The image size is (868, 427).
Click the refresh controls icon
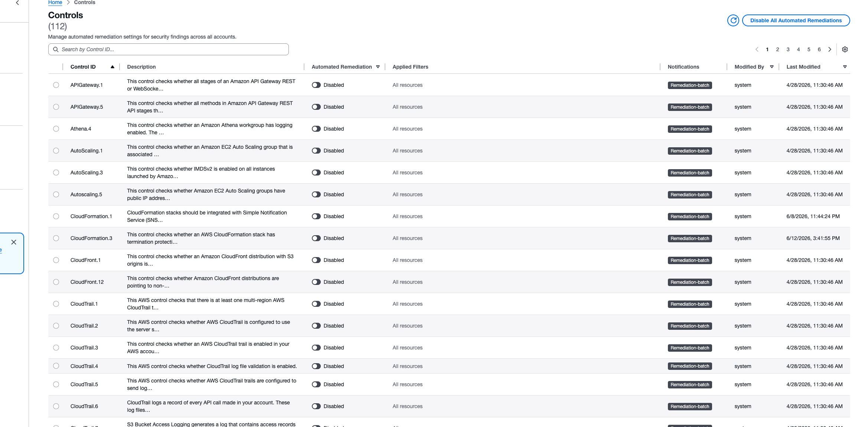coord(733,20)
